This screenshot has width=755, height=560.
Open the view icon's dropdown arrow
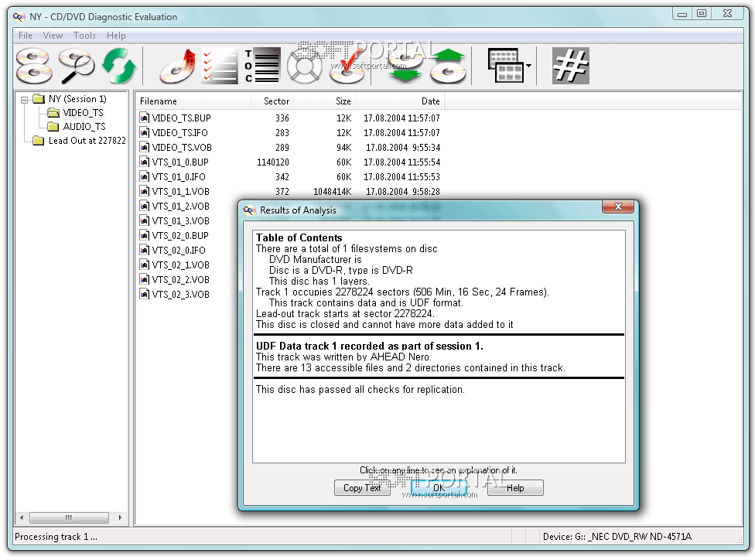coord(528,66)
